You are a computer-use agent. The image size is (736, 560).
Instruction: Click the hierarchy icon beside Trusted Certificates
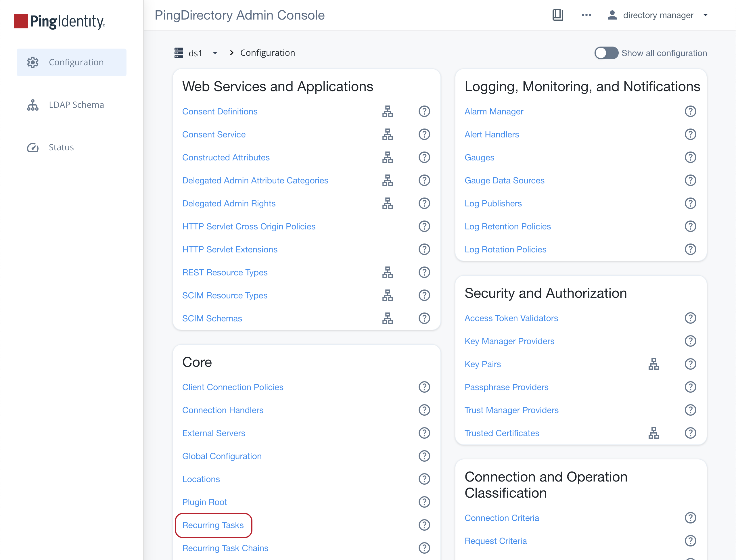pos(654,433)
